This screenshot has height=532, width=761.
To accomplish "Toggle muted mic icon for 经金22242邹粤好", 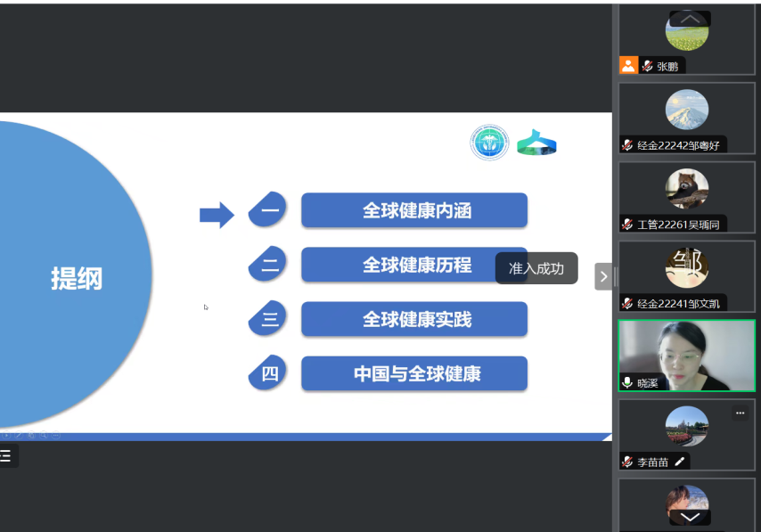I will tap(627, 145).
